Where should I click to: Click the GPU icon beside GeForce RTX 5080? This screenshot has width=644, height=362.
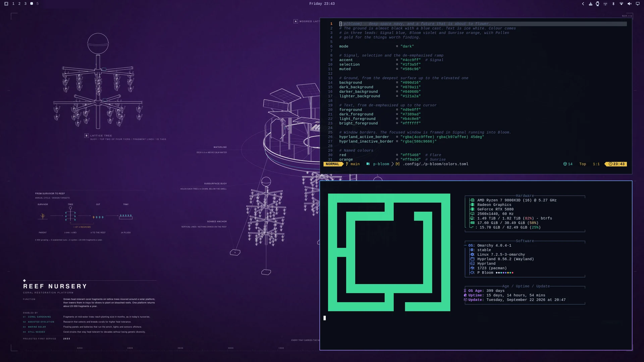click(x=472, y=209)
